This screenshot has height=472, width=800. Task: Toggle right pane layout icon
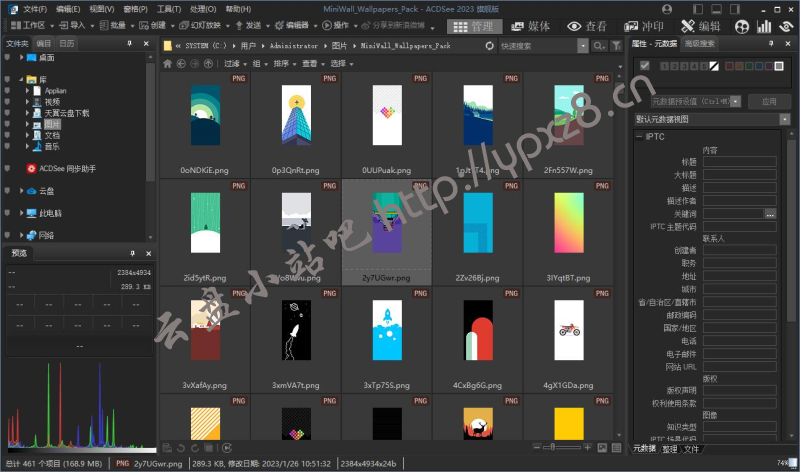735,9
